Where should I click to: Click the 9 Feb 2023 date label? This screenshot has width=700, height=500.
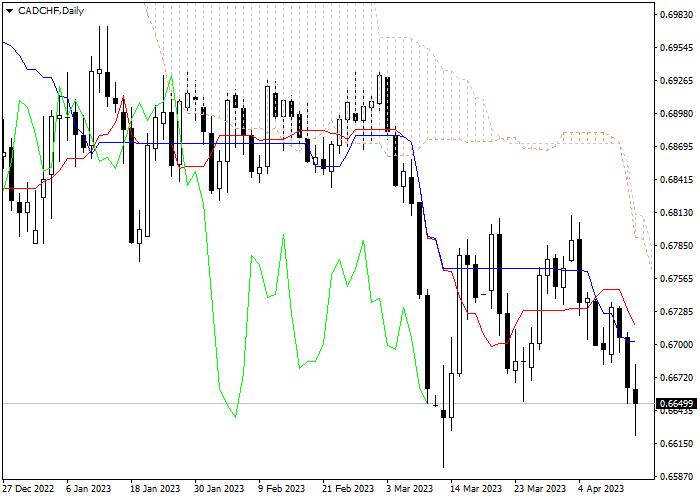click(281, 488)
